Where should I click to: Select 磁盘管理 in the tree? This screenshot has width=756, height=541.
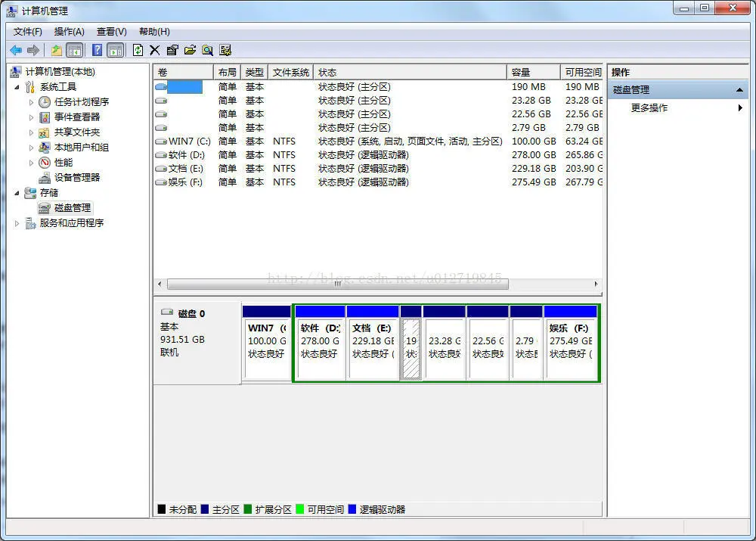pos(73,208)
